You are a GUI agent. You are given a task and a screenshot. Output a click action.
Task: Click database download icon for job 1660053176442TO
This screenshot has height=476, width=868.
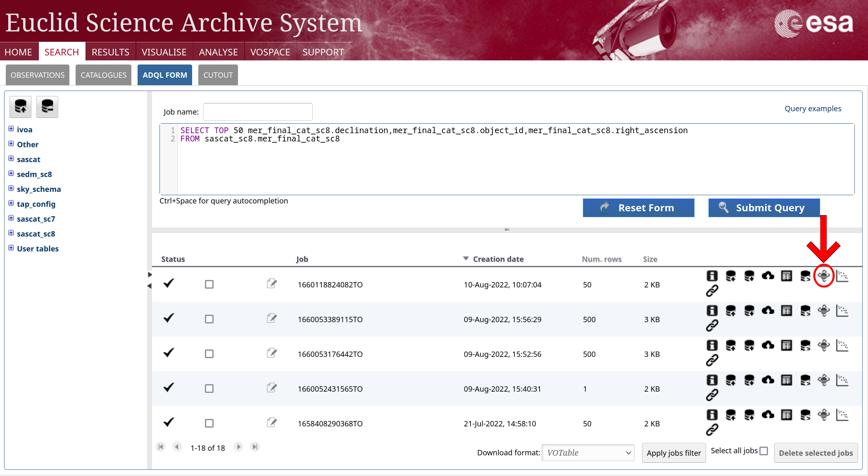[x=749, y=345]
